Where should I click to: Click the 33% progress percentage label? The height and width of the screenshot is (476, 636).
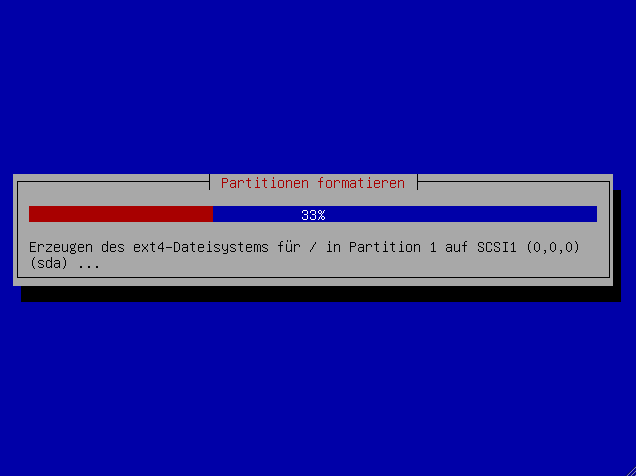coord(313,215)
